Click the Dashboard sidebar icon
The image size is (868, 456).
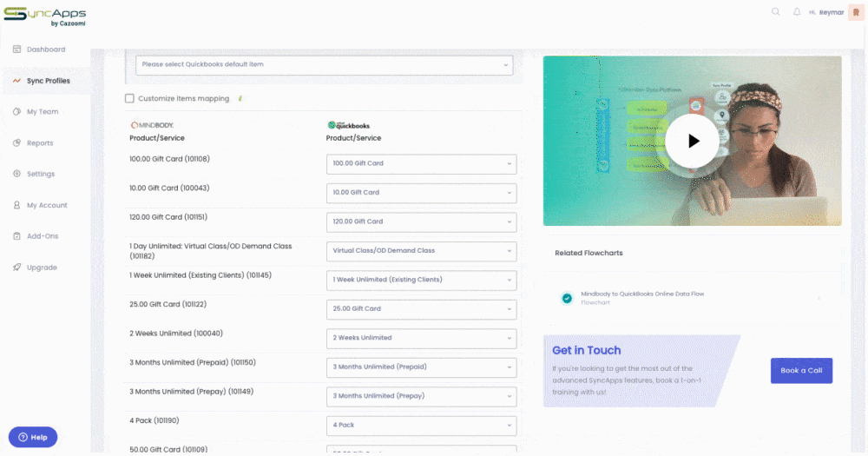click(16, 50)
